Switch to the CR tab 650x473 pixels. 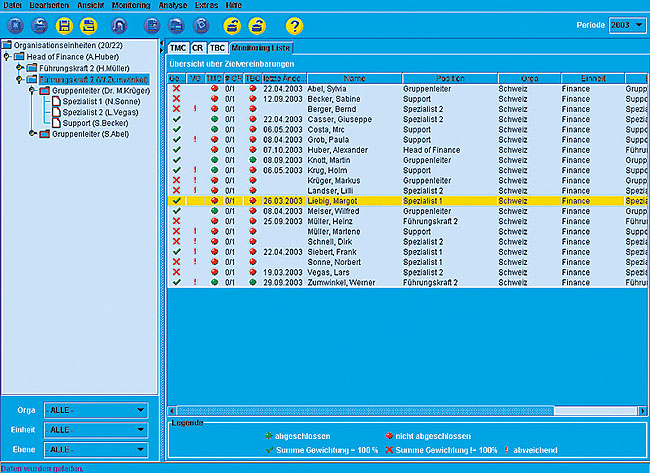(x=197, y=47)
